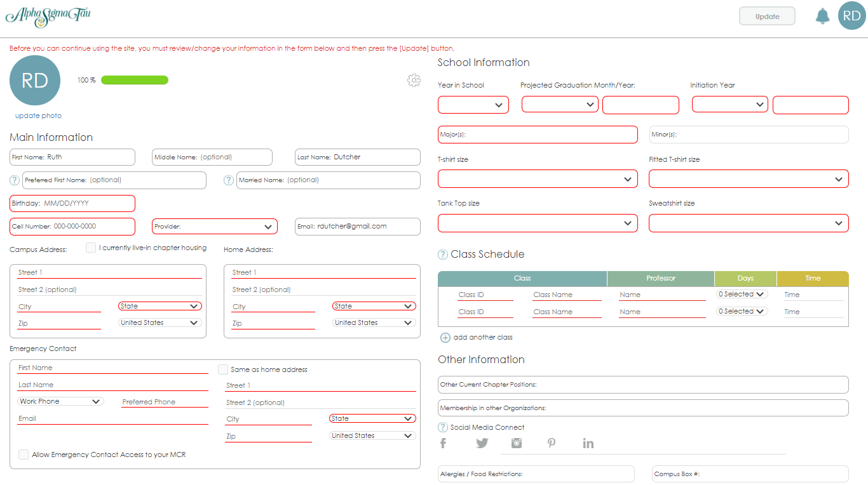The image size is (868, 485).
Task: Click the Cell Number field
Action: [72, 227]
